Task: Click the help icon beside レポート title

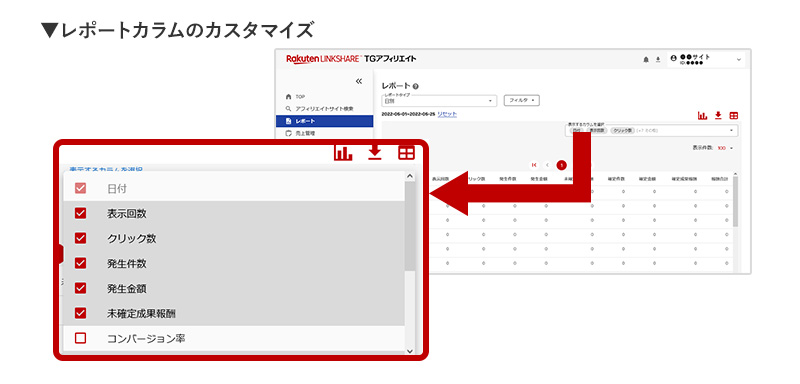Action: click(416, 86)
